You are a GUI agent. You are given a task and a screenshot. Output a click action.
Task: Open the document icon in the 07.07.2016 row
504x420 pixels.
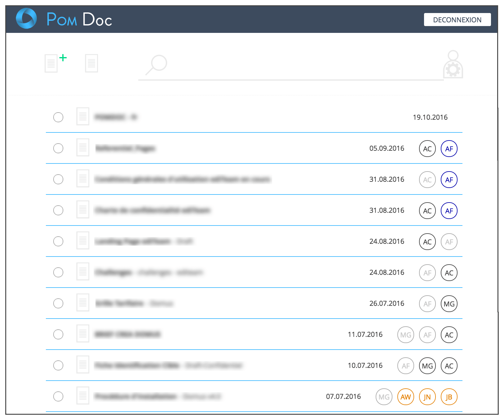pos(83,396)
